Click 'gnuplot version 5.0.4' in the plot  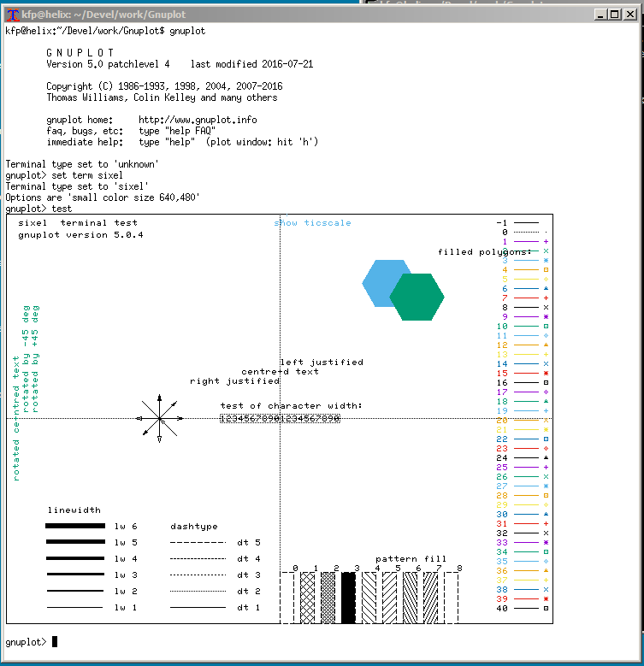tap(80, 235)
